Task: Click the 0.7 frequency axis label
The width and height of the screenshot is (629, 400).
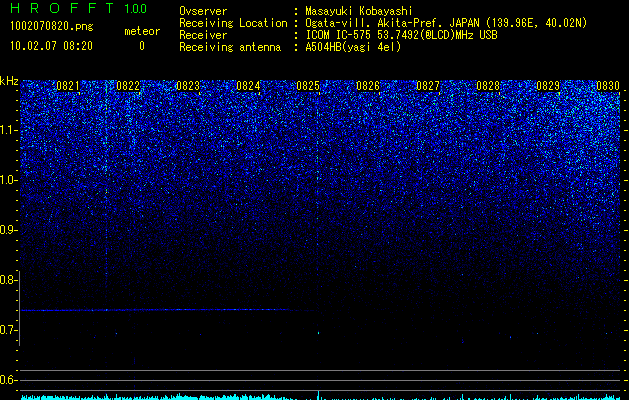Action: (8, 330)
